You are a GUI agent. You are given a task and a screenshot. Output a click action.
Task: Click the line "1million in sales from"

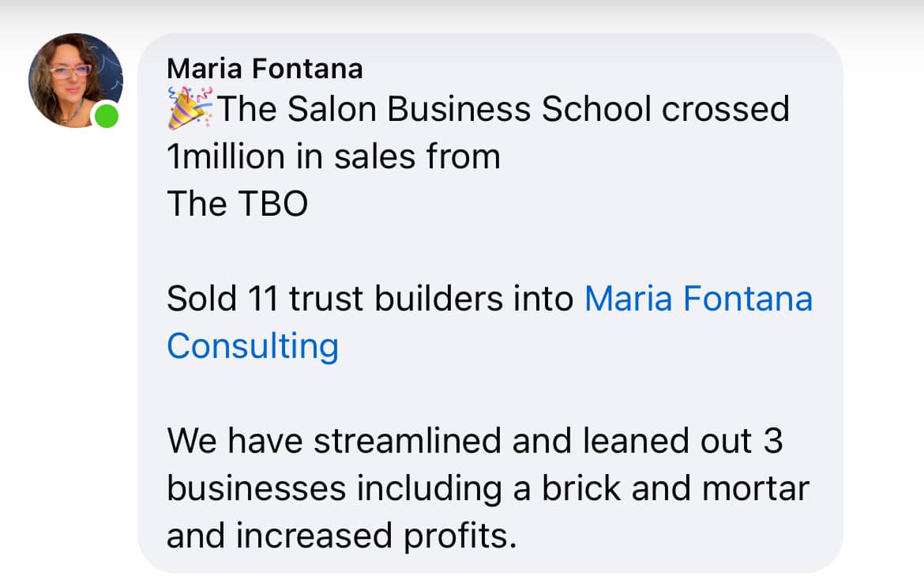pyautogui.click(x=333, y=156)
